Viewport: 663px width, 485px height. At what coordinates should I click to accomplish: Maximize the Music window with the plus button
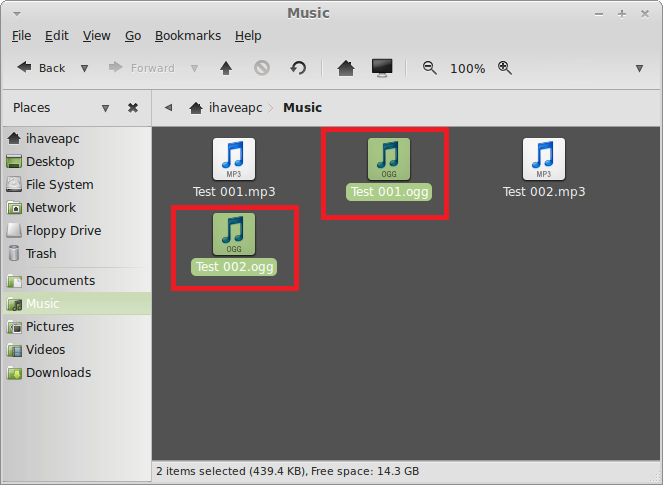pyautogui.click(x=622, y=14)
